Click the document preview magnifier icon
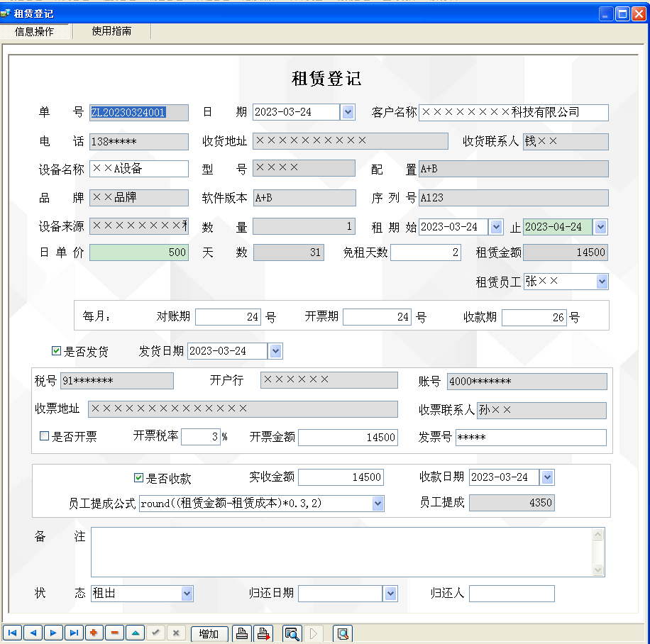This screenshot has height=644, width=650. pos(343,633)
